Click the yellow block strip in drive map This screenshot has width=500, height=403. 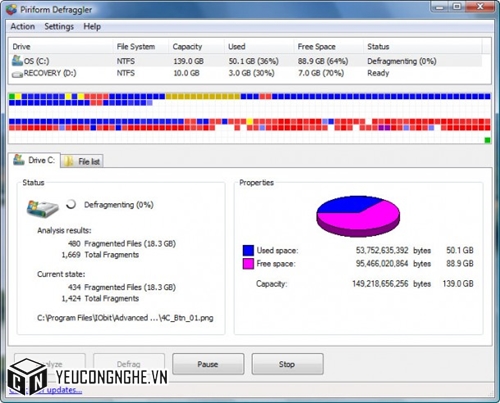[203, 97]
